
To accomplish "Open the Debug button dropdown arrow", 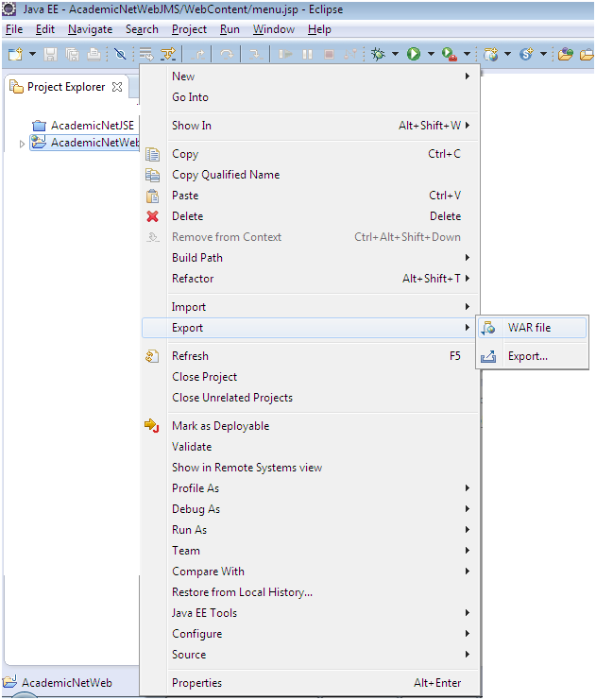I will [395, 55].
